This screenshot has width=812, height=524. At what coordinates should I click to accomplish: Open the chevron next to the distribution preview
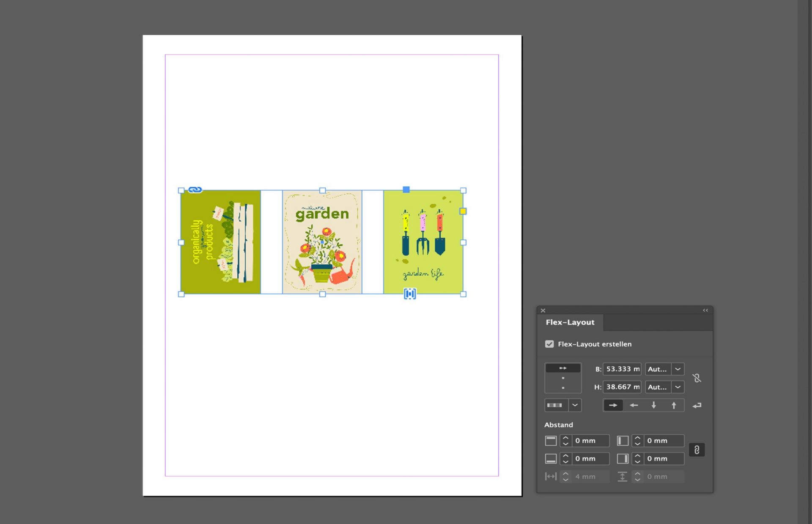tap(575, 405)
